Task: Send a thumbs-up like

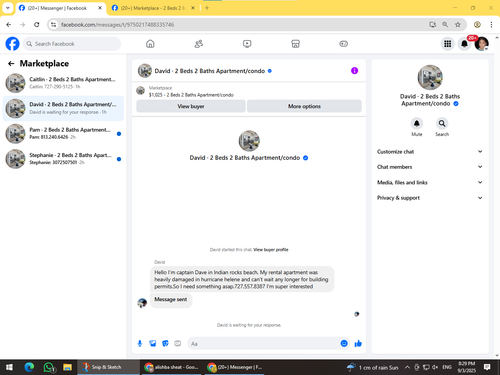Action: pos(358,344)
